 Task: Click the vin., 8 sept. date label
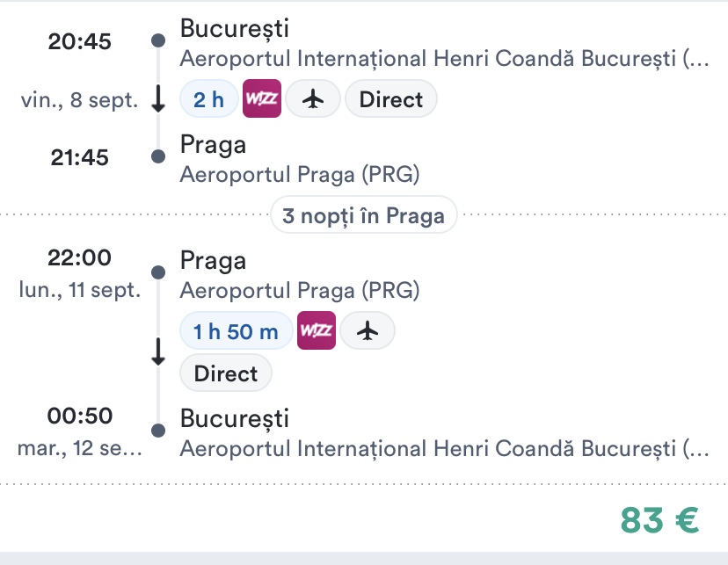[79, 99]
